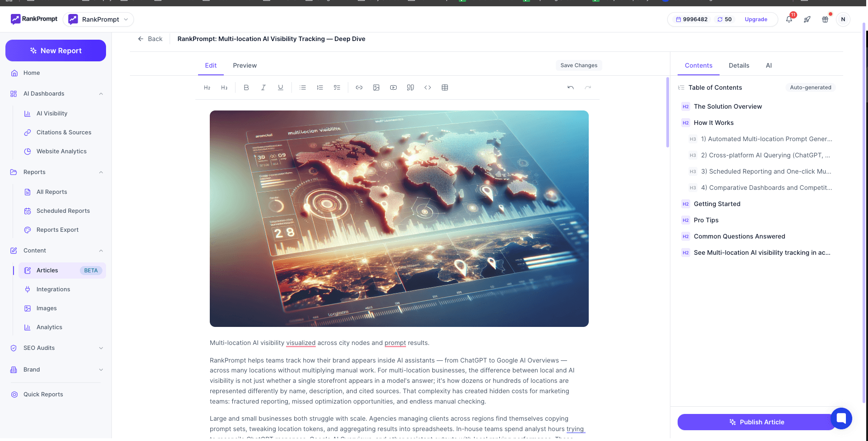The height and width of the screenshot is (441, 868).
Task: Toggle underline formatting
Action: click(281, 87)
